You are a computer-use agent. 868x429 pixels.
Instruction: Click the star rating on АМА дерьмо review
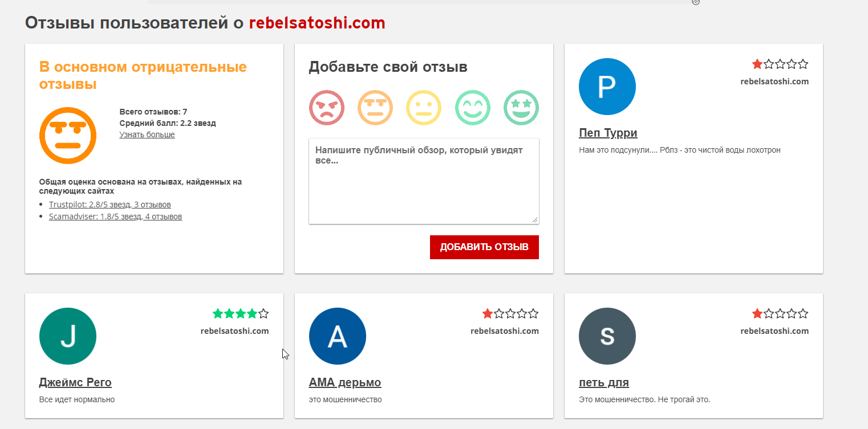click(510, 313)
